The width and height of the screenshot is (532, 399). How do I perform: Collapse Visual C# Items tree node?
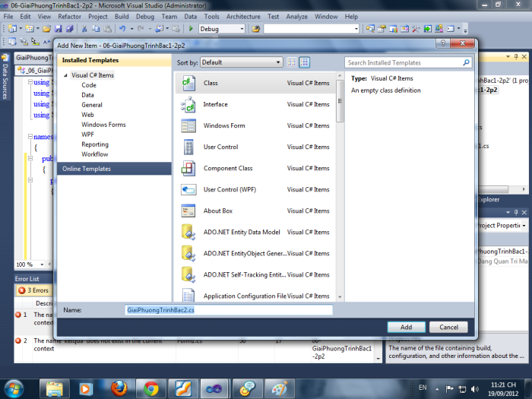coord(65,75)
